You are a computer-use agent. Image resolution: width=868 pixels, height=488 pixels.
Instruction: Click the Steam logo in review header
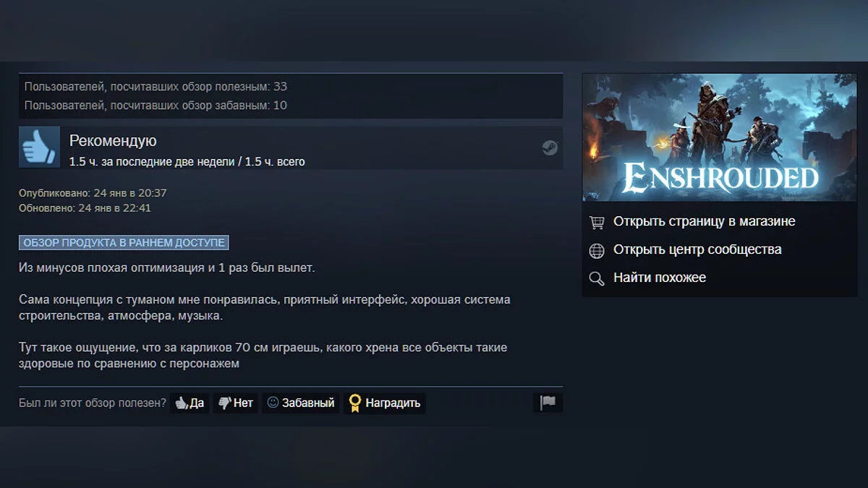550,147
